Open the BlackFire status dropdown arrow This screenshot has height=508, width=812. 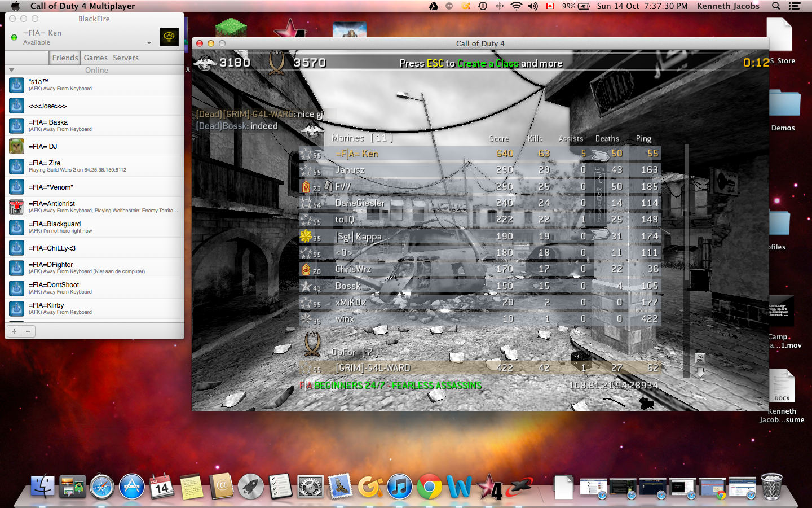tap(149, 43)
